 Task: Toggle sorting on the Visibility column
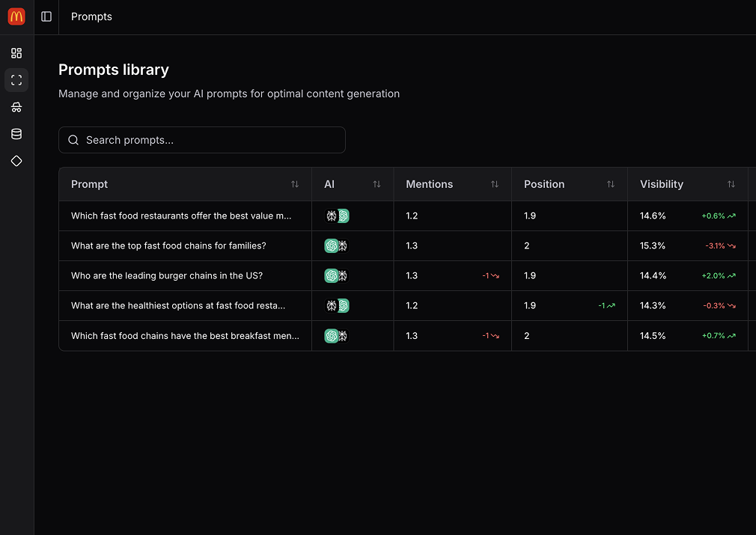click(x=731, y=184)
